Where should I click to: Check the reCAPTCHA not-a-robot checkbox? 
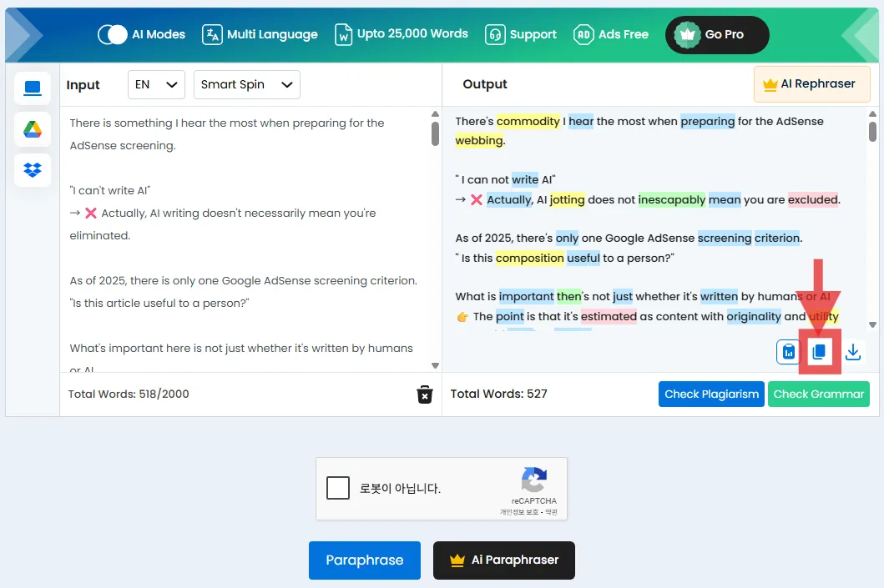[x=338, y=488]
